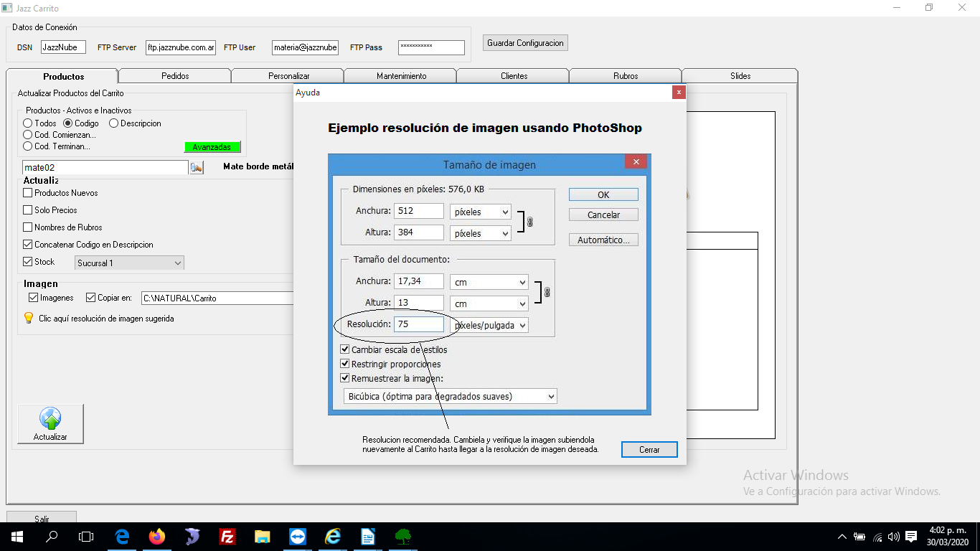The image size is (980, 551).
Task: Open the Personalizar tab
Action: [288, 76]
